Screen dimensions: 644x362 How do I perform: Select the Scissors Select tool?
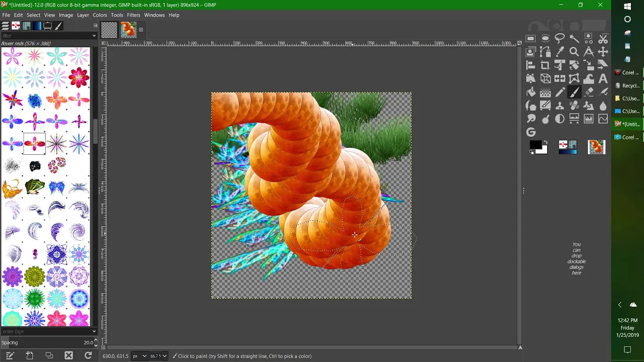click(x=603, y=38)
